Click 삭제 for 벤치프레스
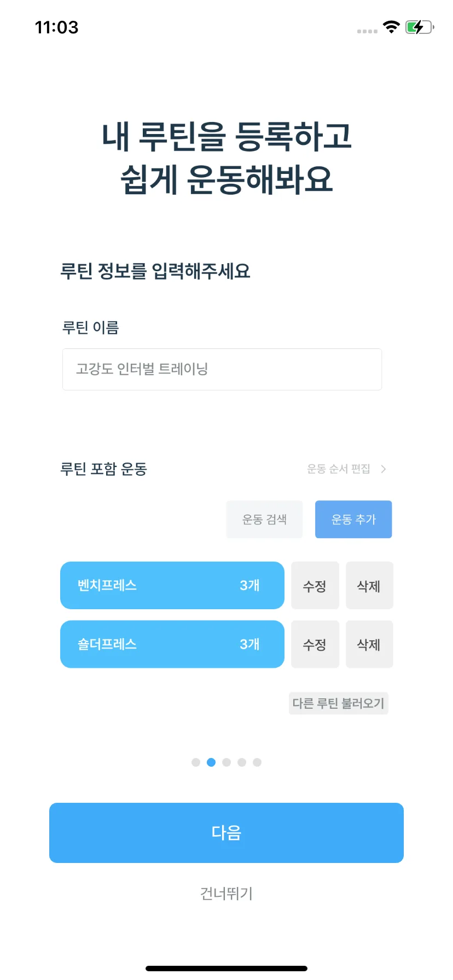The width and height of the screenshot is (453, 980). click(369, 586)
